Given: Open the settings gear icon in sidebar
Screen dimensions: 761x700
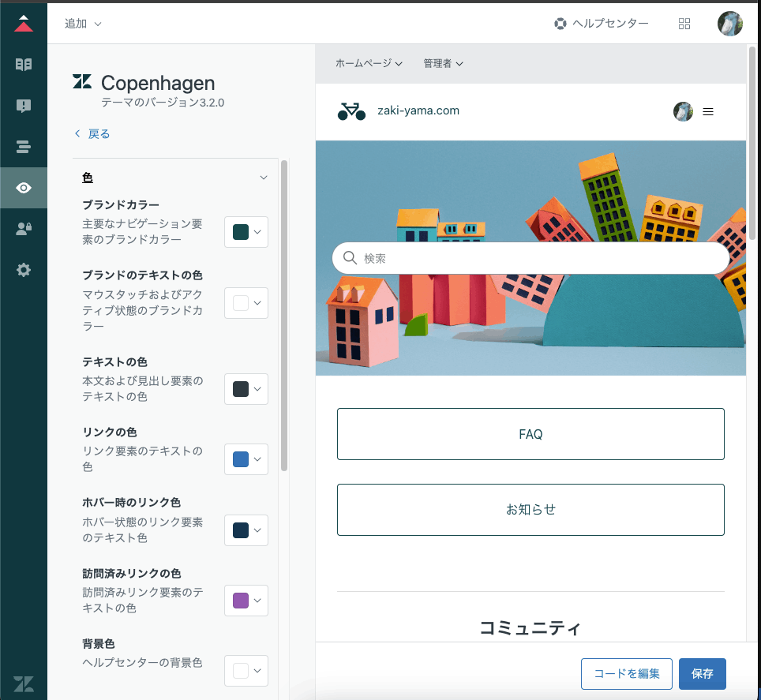Looking at the screenshot, I should pyautogui.click(x=24, y=270).
